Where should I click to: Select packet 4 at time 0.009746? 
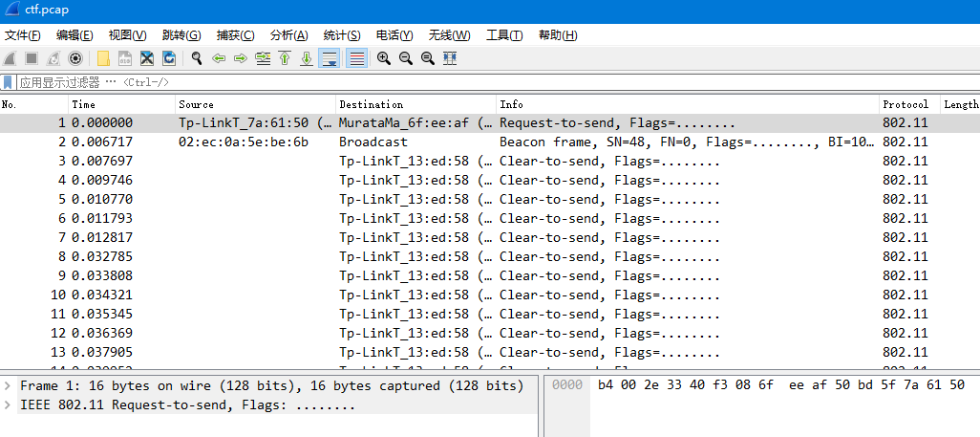pos(490,181)
